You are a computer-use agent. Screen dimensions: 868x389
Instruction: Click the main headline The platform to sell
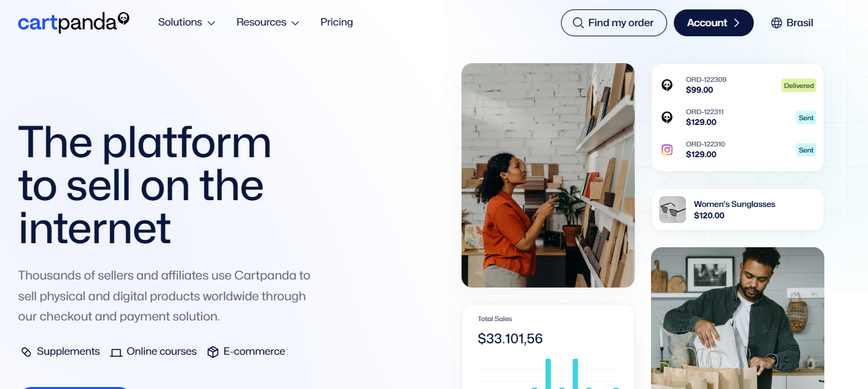(x=144, y=185)
